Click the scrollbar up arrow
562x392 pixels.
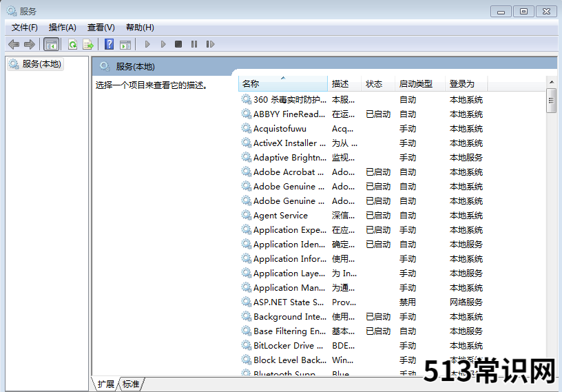click(551, 82)
